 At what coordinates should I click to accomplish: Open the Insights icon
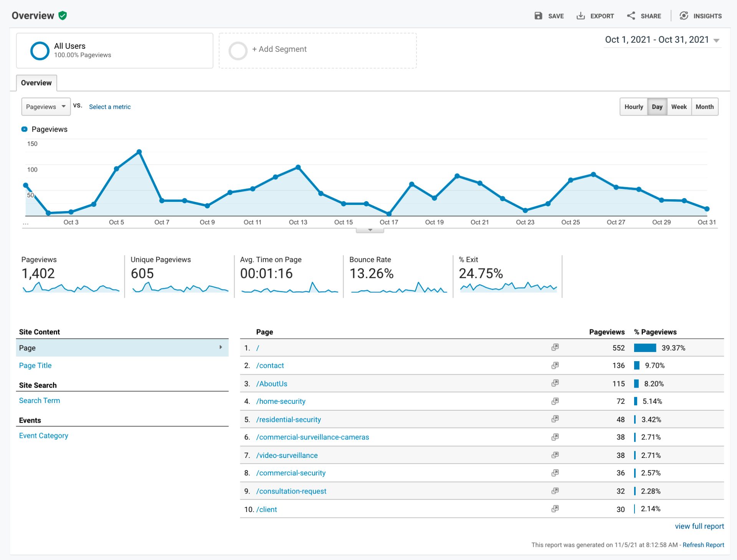684,16
